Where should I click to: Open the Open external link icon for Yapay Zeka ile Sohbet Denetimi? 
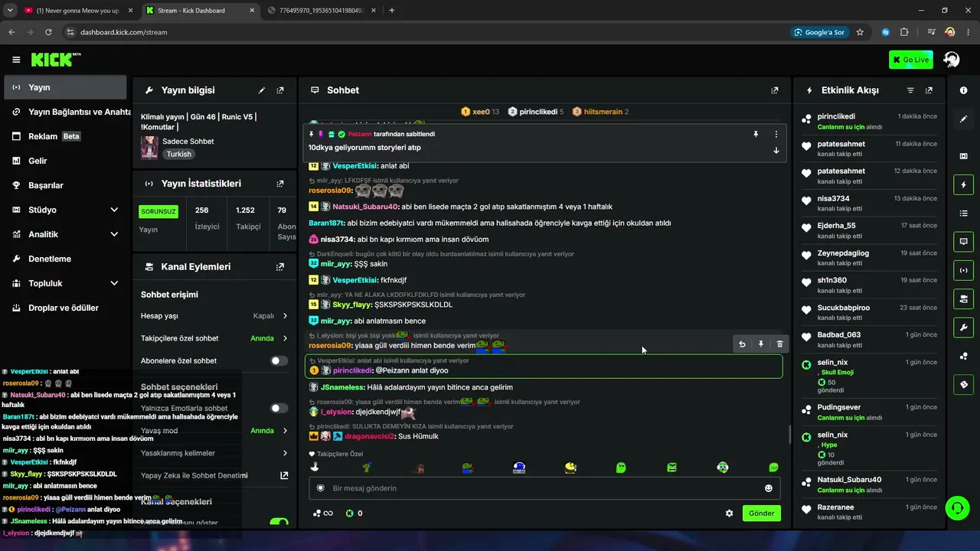tap(284, 475)
